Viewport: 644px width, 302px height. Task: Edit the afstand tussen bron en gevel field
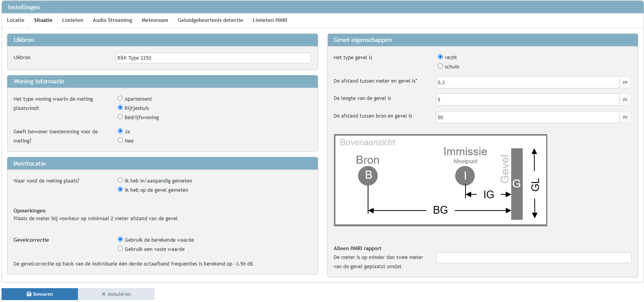pyautogui.click(x=527, y=117)
